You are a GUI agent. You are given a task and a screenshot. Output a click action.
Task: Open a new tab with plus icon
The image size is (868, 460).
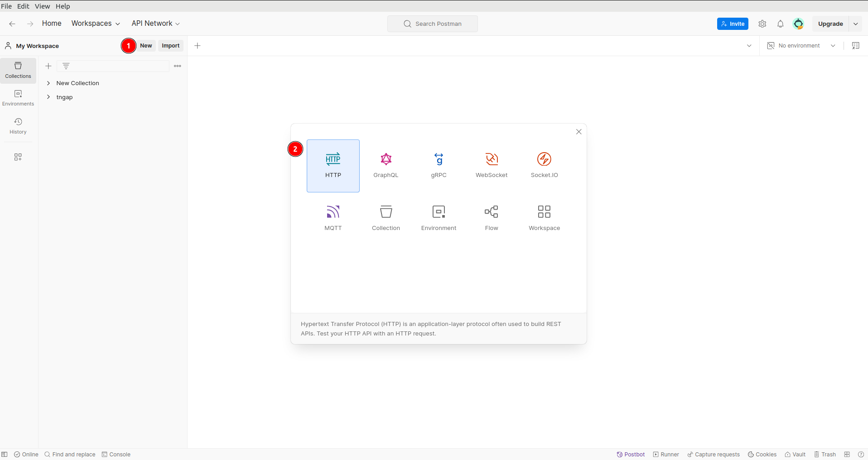198,46
